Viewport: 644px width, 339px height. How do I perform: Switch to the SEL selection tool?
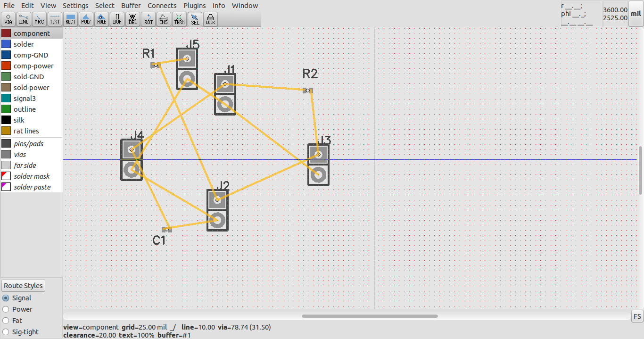tap(195, 19)
